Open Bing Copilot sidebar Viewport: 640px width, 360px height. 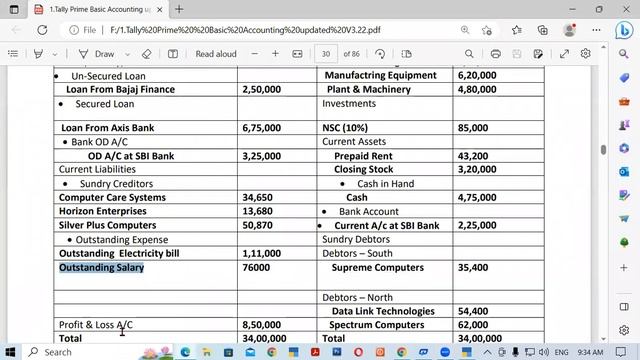tap(624, 30)
